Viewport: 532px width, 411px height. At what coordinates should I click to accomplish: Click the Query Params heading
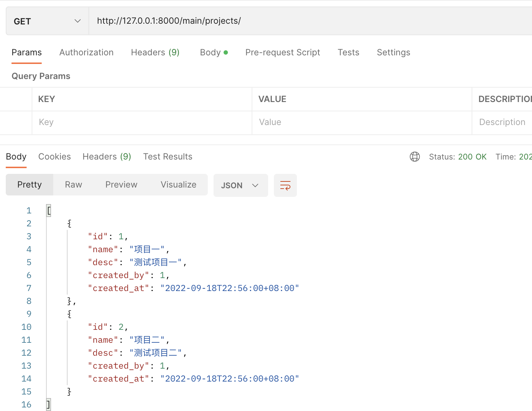[41, 76]
